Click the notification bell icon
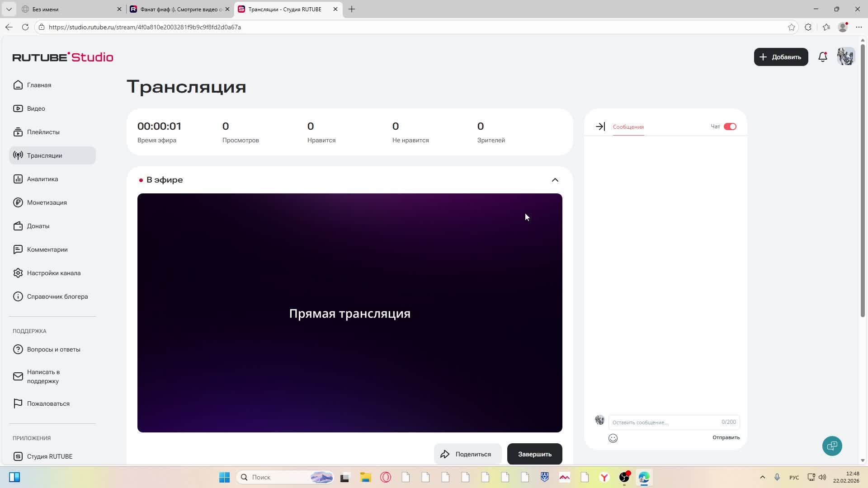868x488 pixels. point(822,57)
